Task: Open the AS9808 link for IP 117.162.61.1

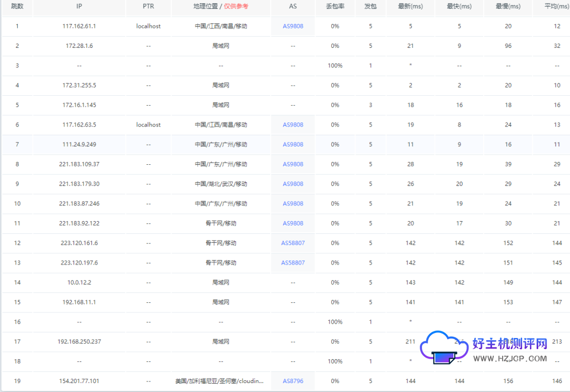Action: (x=293, y=26)
